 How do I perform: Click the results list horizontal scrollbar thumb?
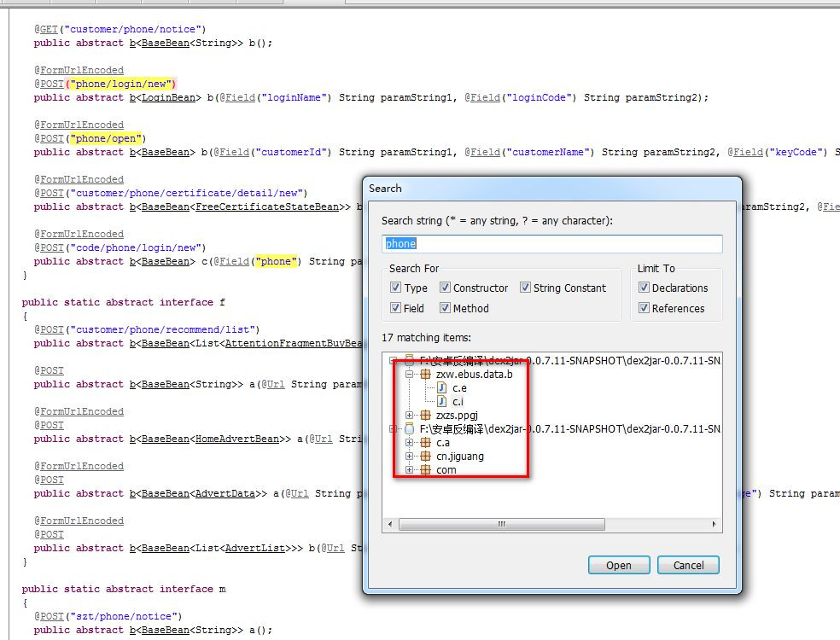[x=502, y=524]
